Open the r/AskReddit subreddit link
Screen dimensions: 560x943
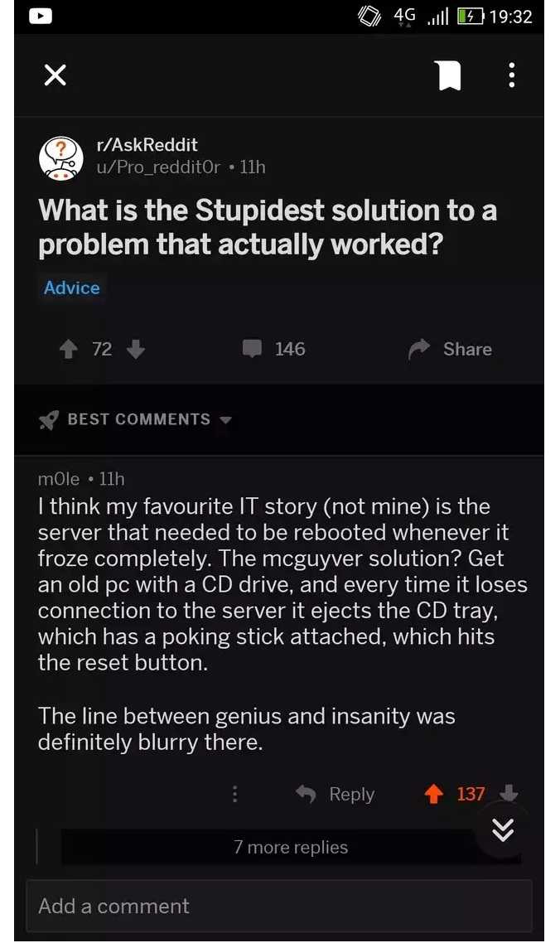[x=147, y=145]
